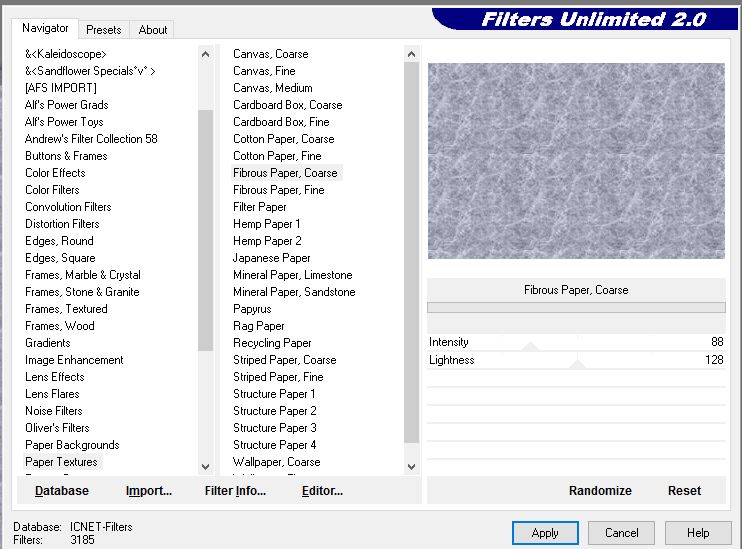742x549 pixels.
Task: Randomize the filter settings
Action: click(599, 491)
